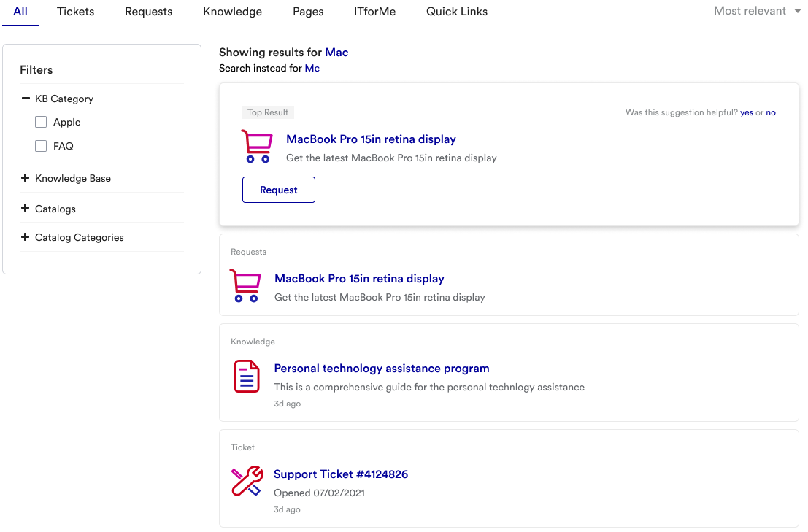The width and height of the screenshot is (808, 532).
Task: Search instead for Mc link
Action: click(x=312, y=68)
